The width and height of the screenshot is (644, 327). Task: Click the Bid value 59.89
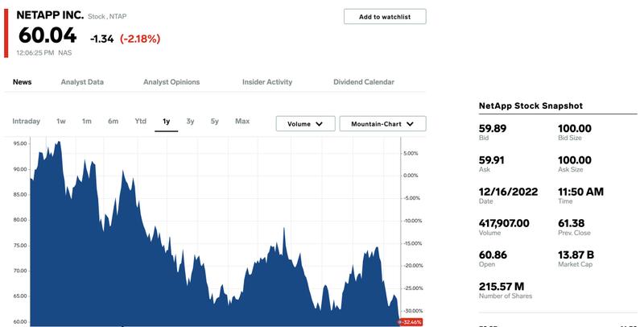(x=493, y=128)
